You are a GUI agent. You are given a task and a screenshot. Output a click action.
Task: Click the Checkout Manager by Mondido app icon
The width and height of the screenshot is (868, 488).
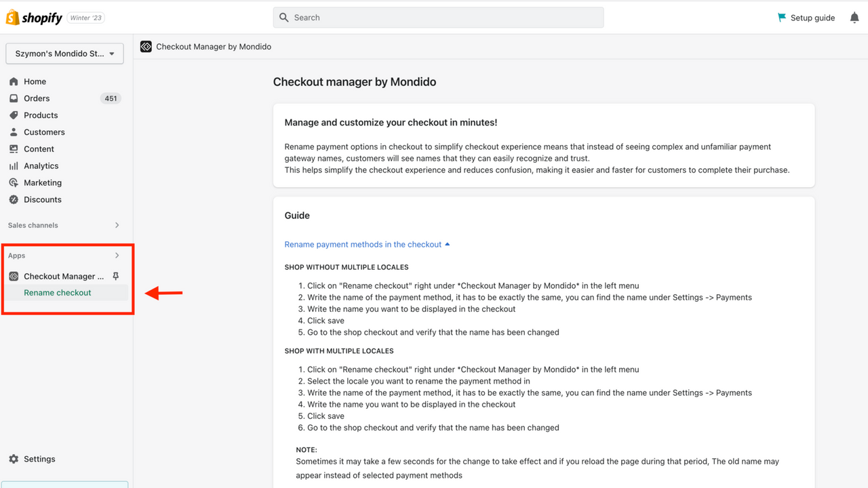pos(14,276)
